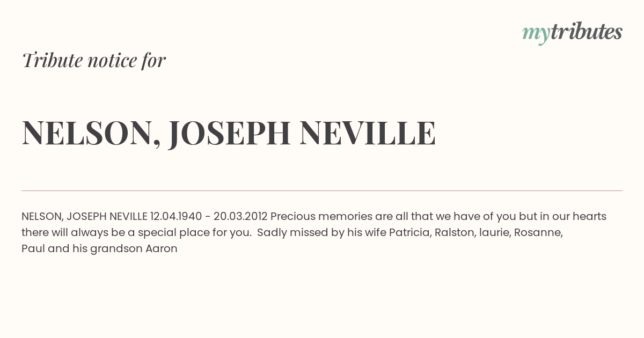This screenshot has height=338, width=644.
Task: Click the word "hearts" in the notice
Action: 589,217
